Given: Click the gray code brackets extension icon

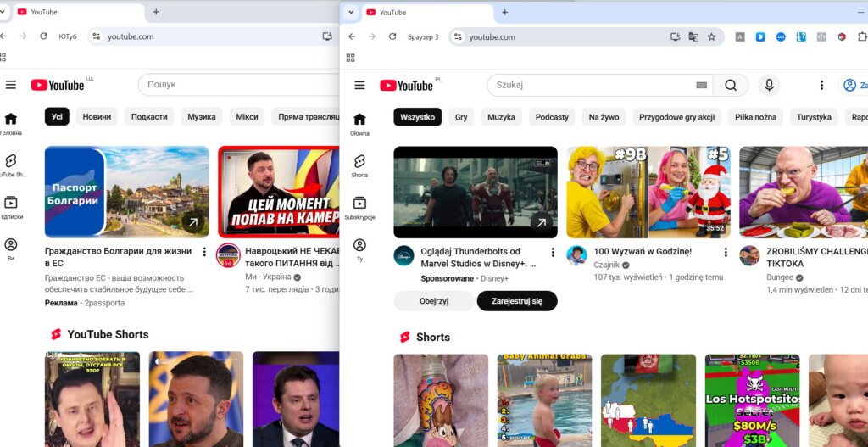Looking at the screenshot, I should 821,37.
